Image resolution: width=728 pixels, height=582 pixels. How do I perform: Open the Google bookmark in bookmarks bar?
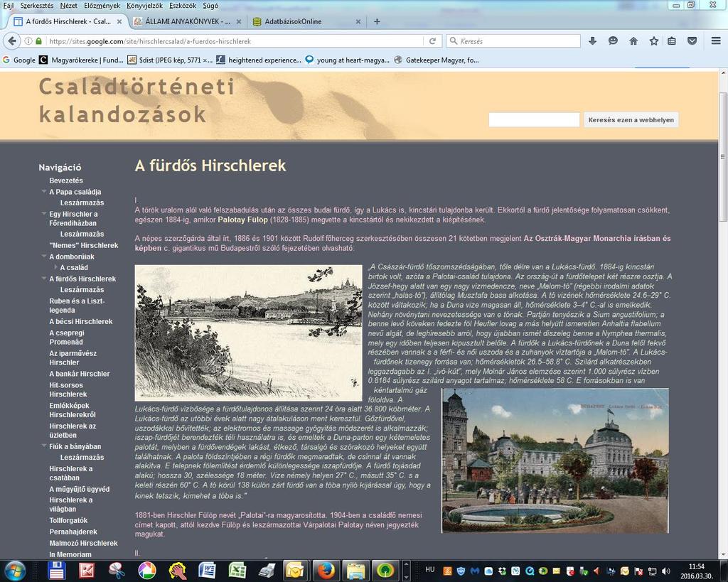click(x=19, y=60)
